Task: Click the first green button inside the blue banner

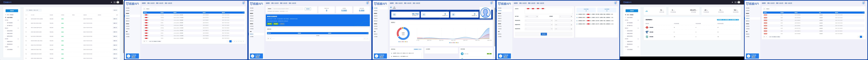Action: (269, 24)
